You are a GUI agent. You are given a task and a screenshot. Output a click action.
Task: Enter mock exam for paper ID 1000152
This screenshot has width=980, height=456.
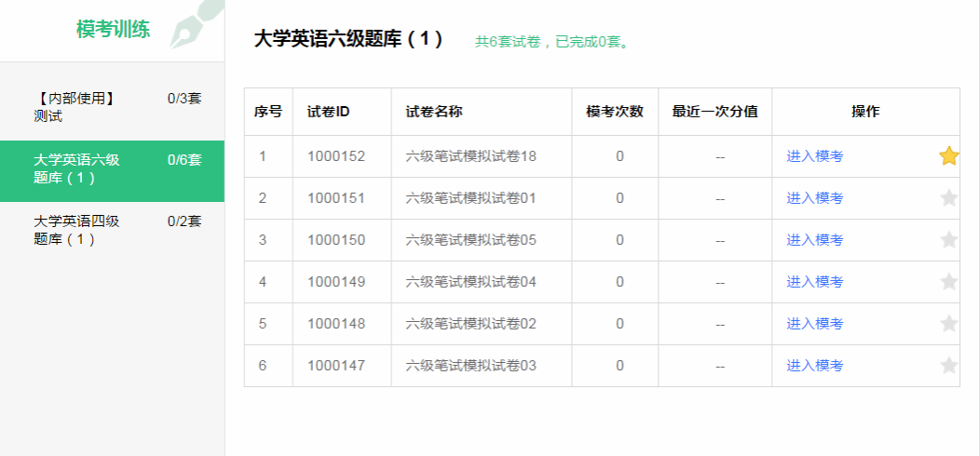814,156
